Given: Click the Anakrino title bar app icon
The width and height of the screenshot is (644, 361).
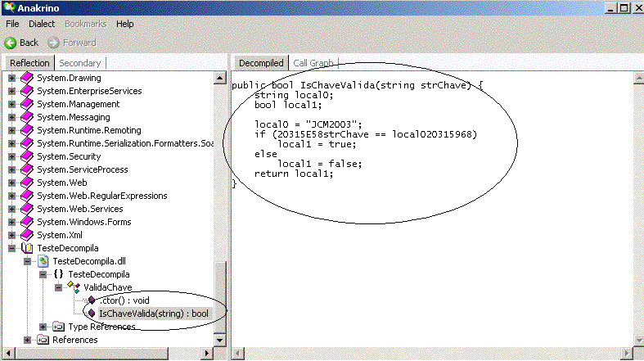Looking at the screenshot, I should pyautogui.click(x=8, y=7).
